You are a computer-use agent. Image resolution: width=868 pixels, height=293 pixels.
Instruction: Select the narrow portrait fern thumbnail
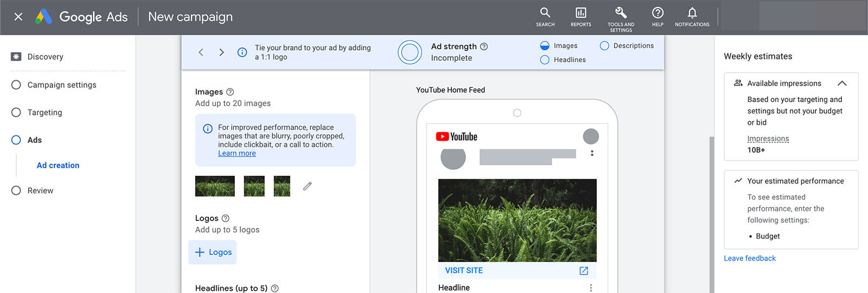click(282, 186)
